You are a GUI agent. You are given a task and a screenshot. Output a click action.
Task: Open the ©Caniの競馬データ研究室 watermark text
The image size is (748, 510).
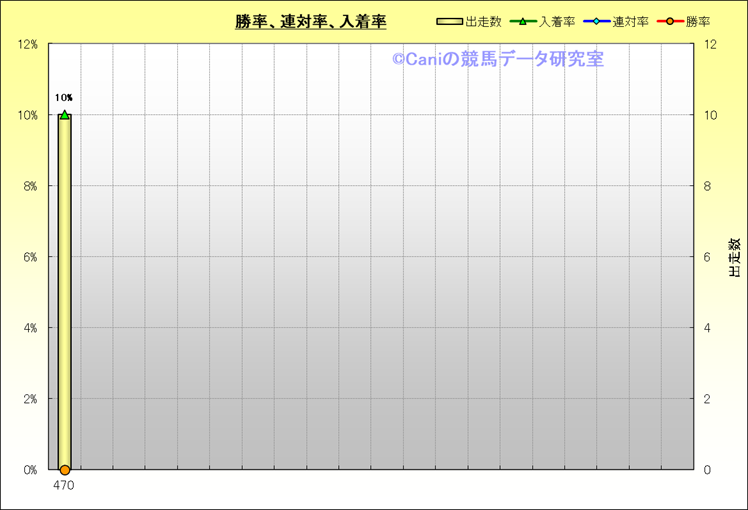click(x=497, y=59)
